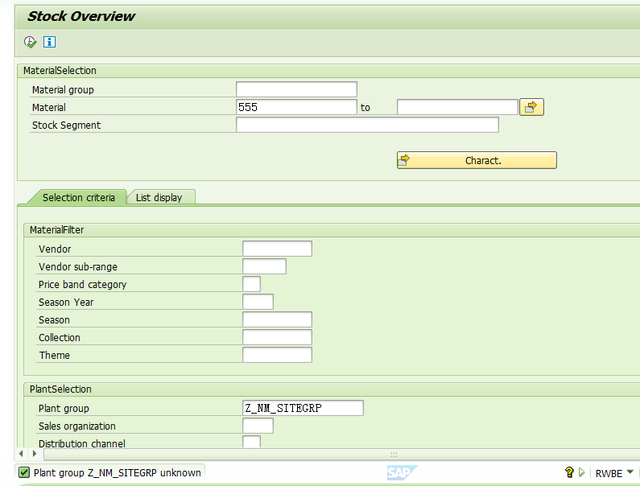Open the RWBE transaction dropdown arrow
This screenshot has width=640, height=486.
coord(630,472)
